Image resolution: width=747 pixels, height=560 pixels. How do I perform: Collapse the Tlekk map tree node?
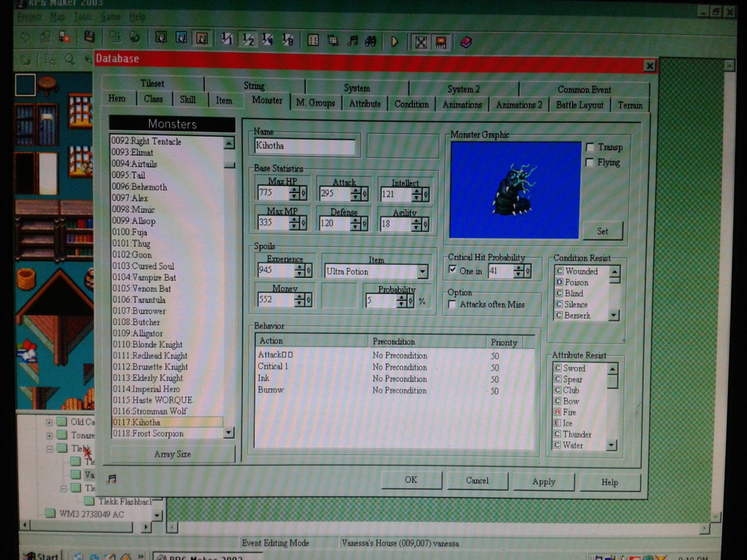(49, 449)
